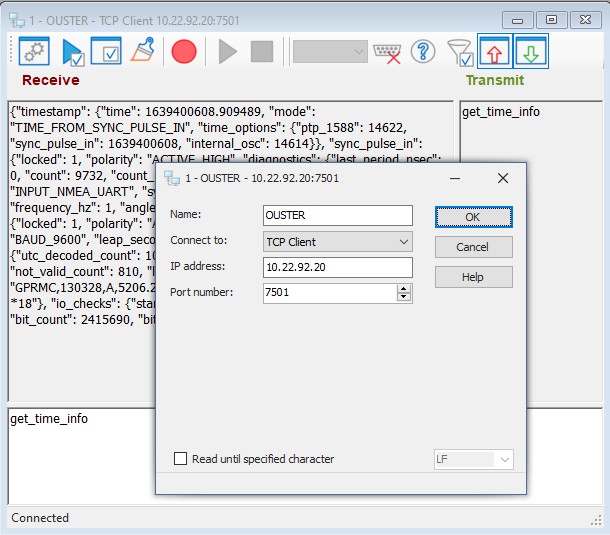Viewport: 610px width, 535px height.
Task: Click the disconnect port icon with red X
Action: tap(388, 52)
